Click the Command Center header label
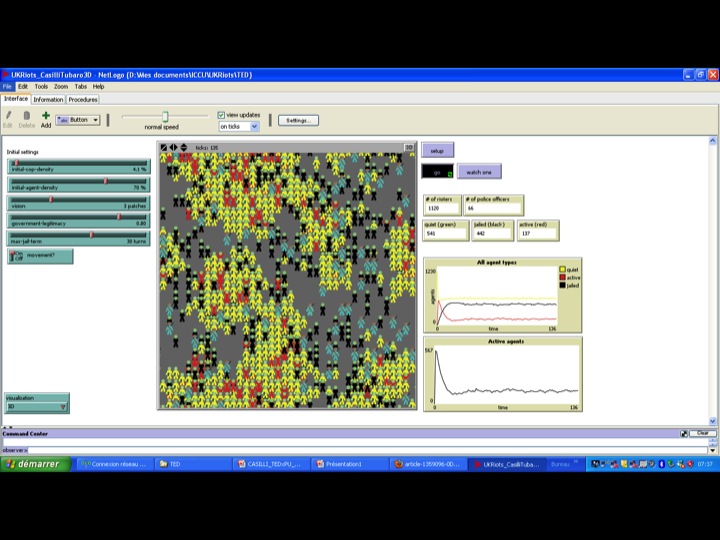The width and height of the screenshot is (720, 540). pos(25,433)
